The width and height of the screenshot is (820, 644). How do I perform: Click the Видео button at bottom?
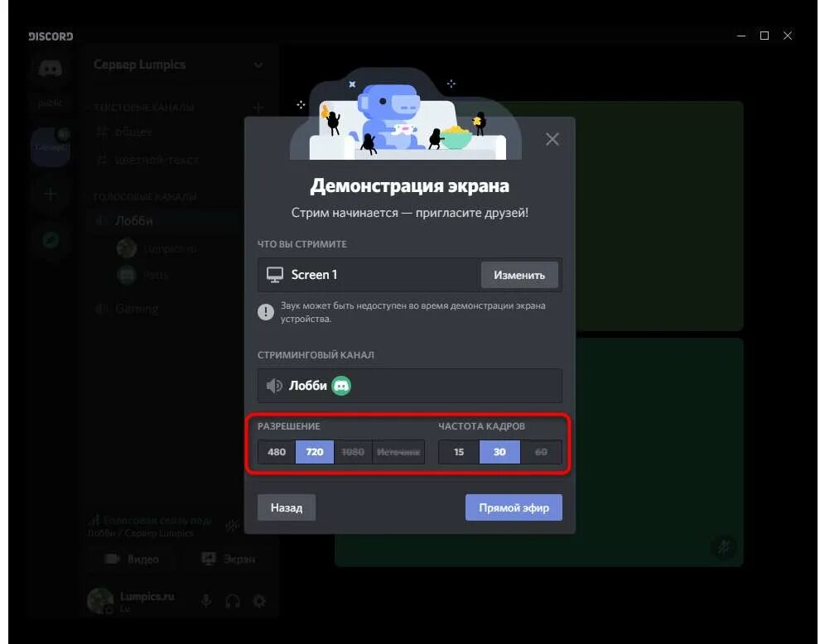[x=133, y=560]
